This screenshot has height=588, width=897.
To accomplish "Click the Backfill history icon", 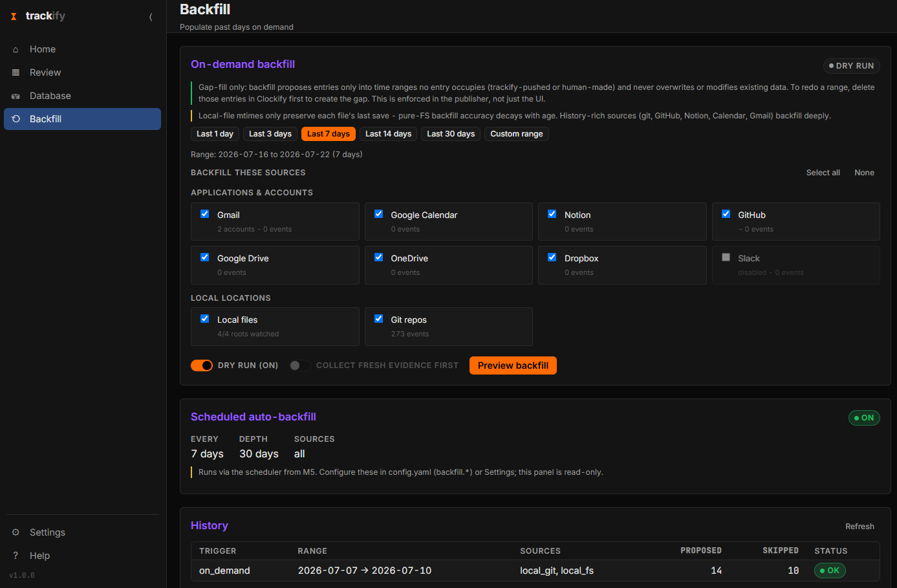I will (16, 119).
